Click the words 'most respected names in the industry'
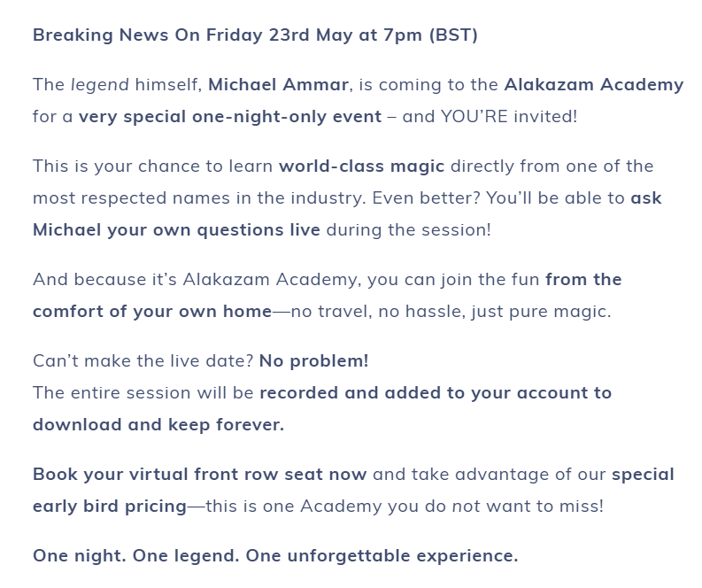The width and height of the screenshot is (702, 588). 198,198
